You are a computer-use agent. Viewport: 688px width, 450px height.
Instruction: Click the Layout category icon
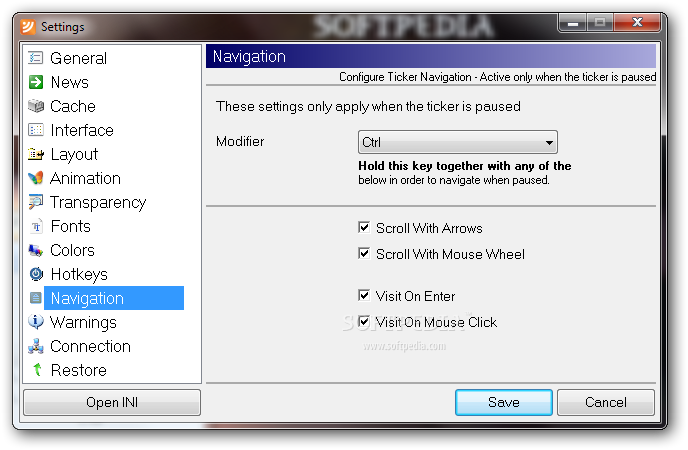coord(36,154)
